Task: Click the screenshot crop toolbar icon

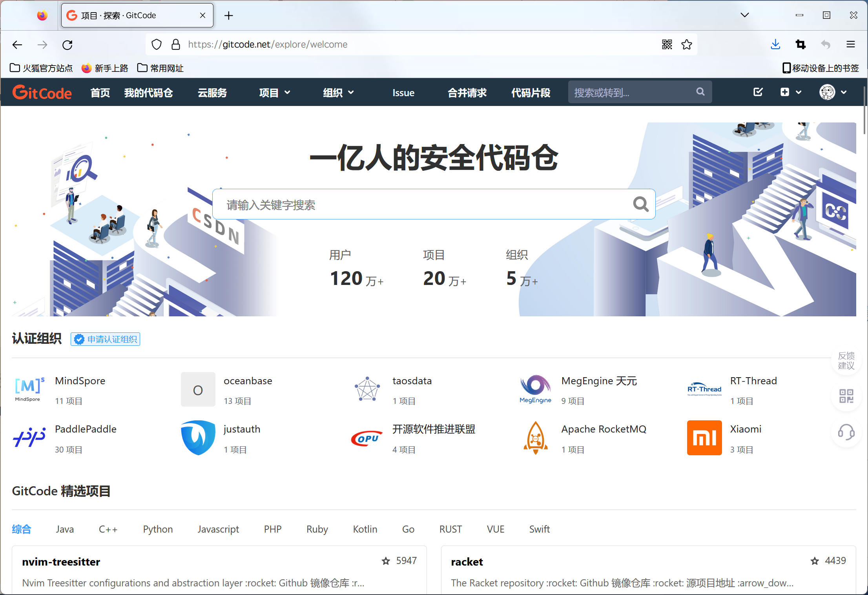Action: [801, 44]
